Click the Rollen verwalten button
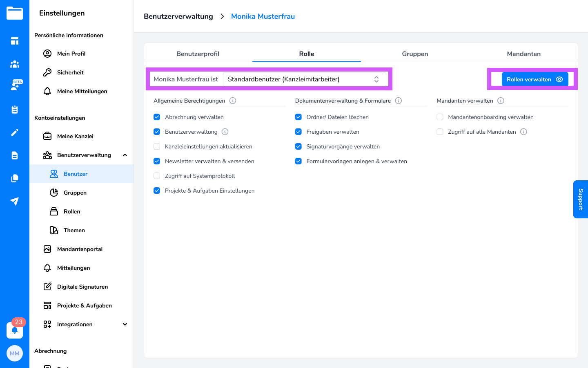 click(535, 79)
